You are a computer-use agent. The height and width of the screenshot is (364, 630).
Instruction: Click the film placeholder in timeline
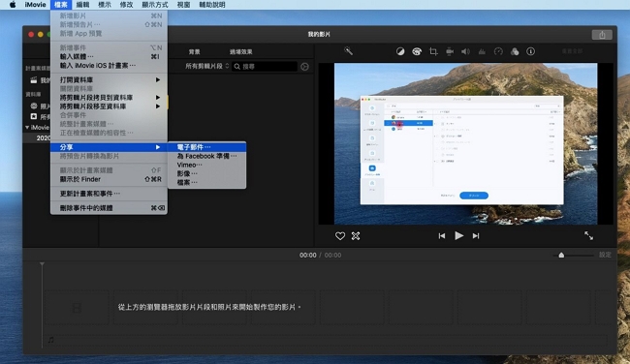pyautogui.click(x=77, y=308)
